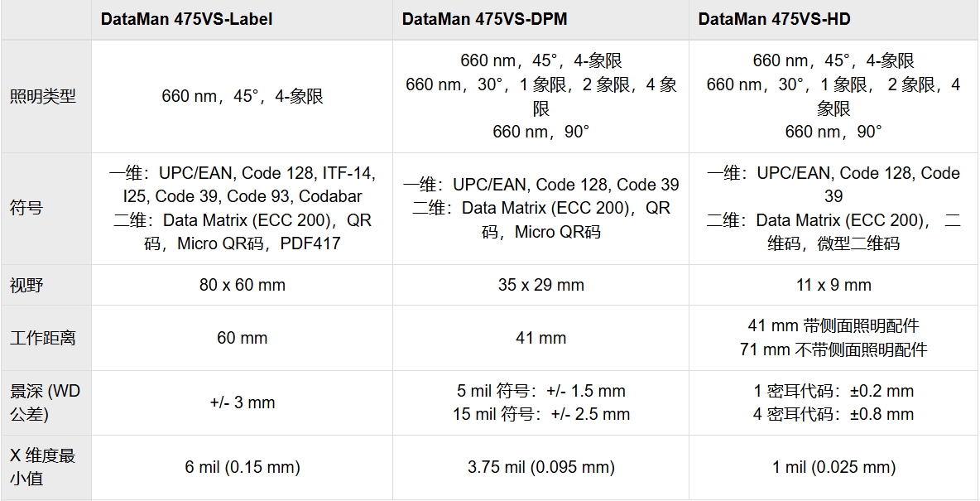Screen dimensions: 980x501
Task: Click the 15 mil 符号 +/- 2.5 mm text
Action: (541, 414)
